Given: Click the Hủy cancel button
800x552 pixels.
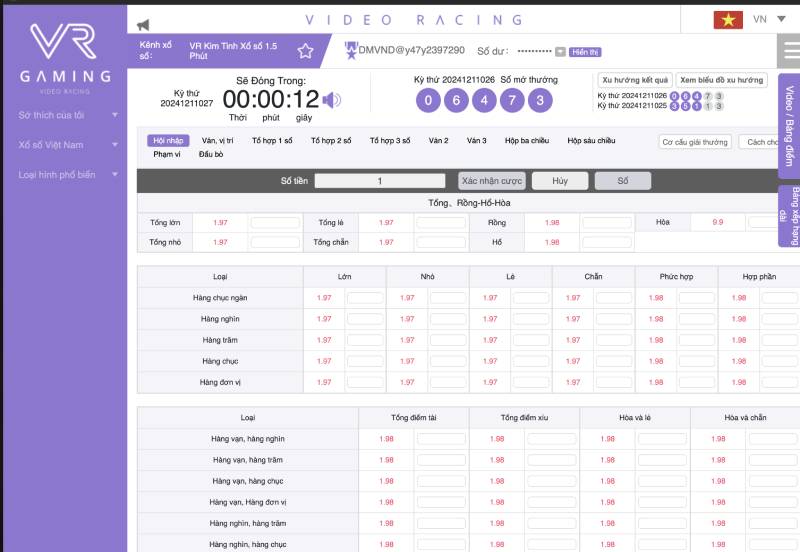Looking at the screenshot, I should coord(559,181).
